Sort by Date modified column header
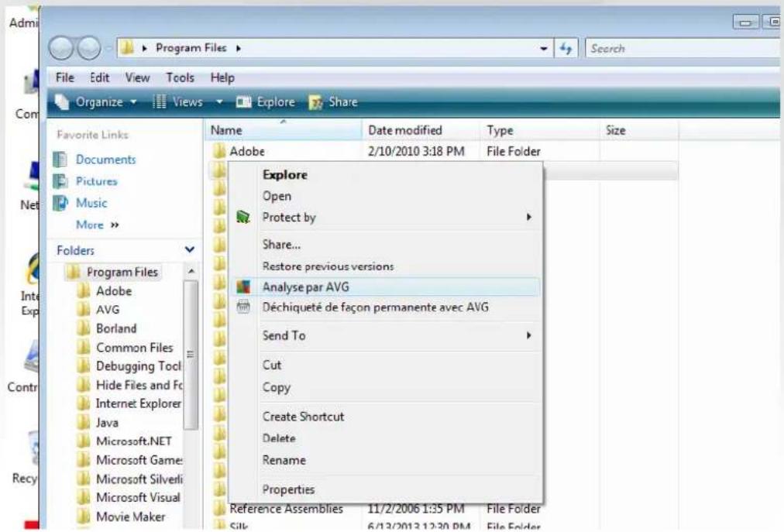 click(x=421, y=130)
